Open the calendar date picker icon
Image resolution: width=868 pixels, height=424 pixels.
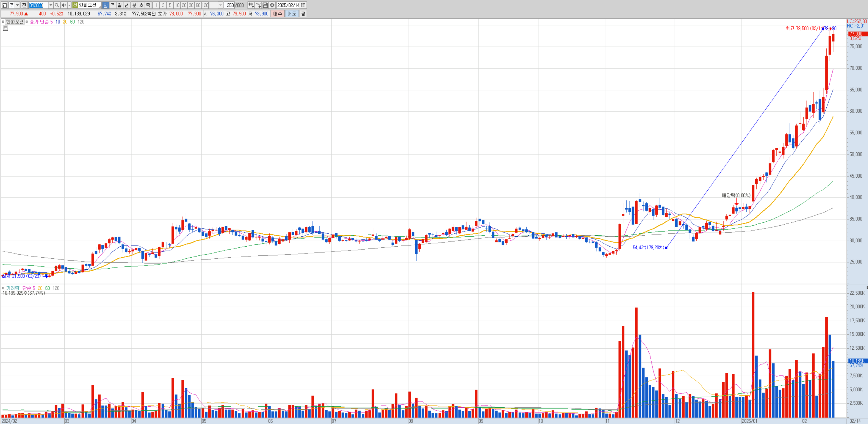(303, 5)
